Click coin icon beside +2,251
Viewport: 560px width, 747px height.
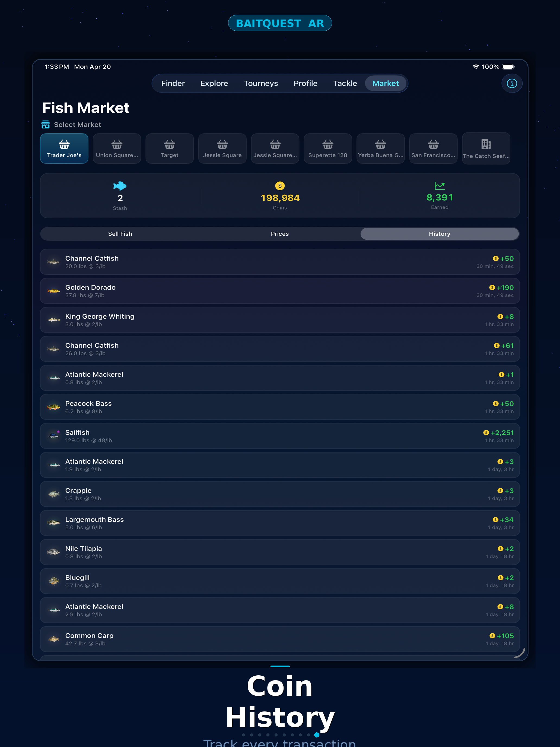click(486, 433)
